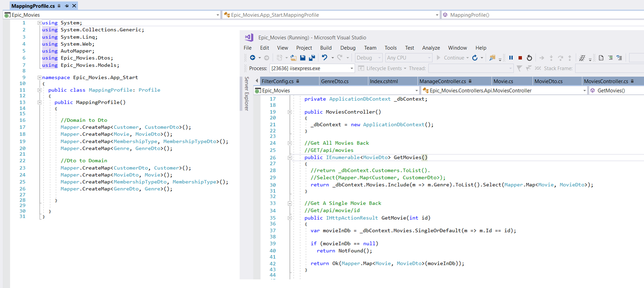644x288 pixels.
Task: Click the Undo arrow icon
Action: click(325, 58)
